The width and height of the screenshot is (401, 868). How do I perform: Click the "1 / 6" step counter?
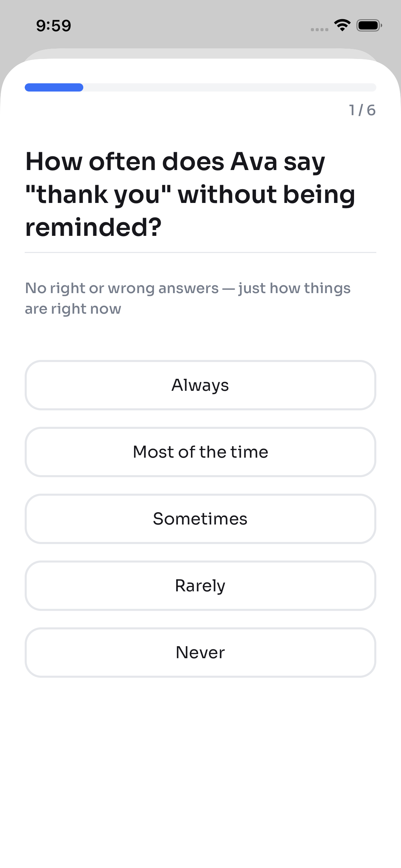[362, 110]
